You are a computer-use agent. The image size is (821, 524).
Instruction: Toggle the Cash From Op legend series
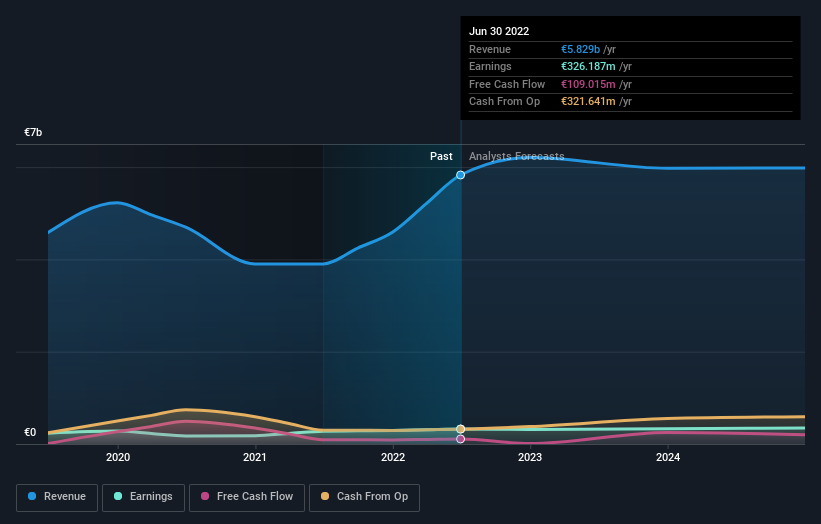(364, 497)
